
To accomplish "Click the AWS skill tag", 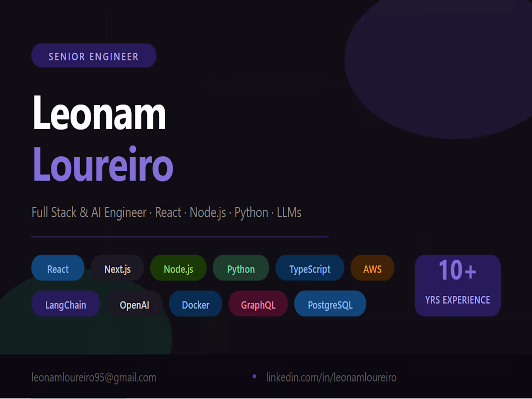I will pos(372,268).
